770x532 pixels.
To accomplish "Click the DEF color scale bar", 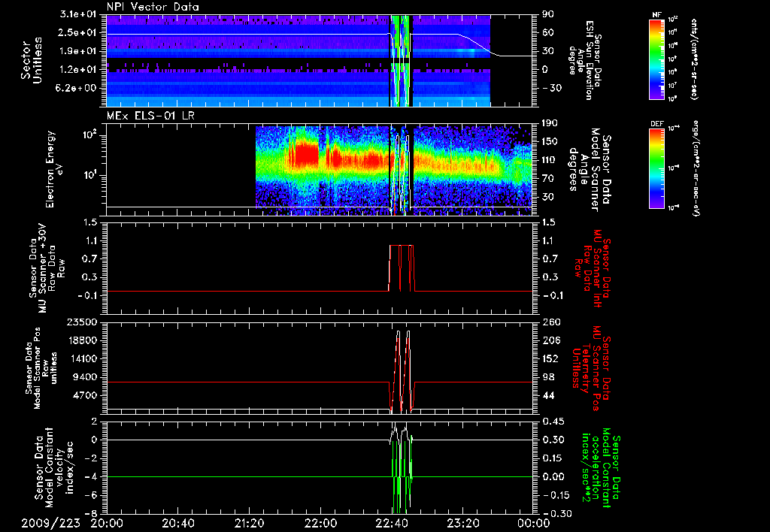I will pos(656,168).
